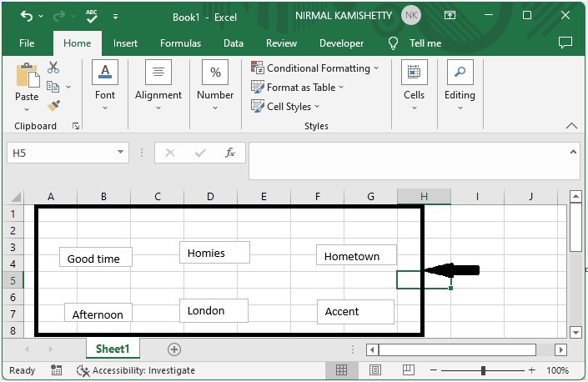This screenshot has height=382, width=588.
Task: Click the Spelling check icon in quick access
Action: [93, 16]
